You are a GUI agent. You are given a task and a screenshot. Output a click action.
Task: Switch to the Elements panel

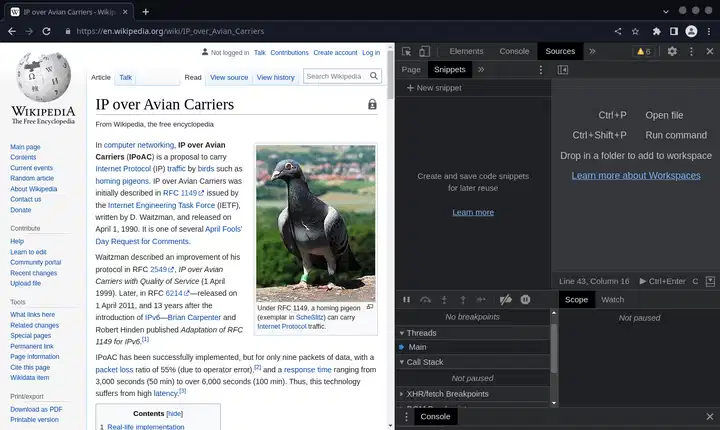(466, 51)
